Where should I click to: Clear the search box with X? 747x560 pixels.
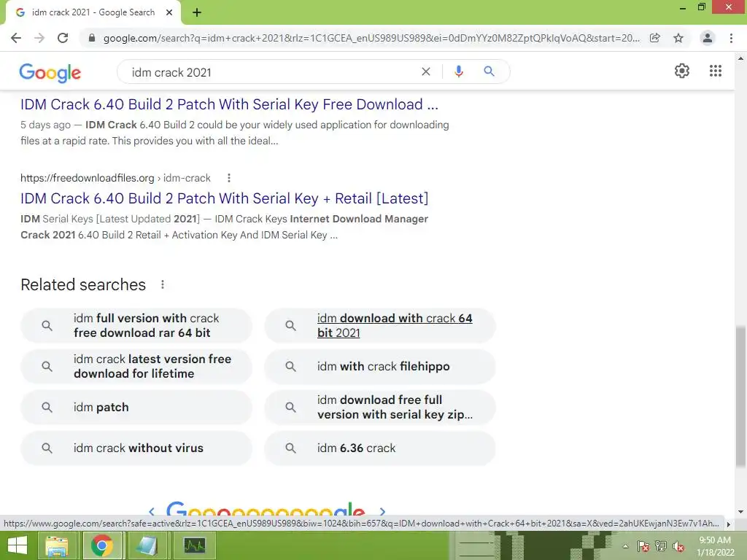pyautogui.click(x=426, y=71)
